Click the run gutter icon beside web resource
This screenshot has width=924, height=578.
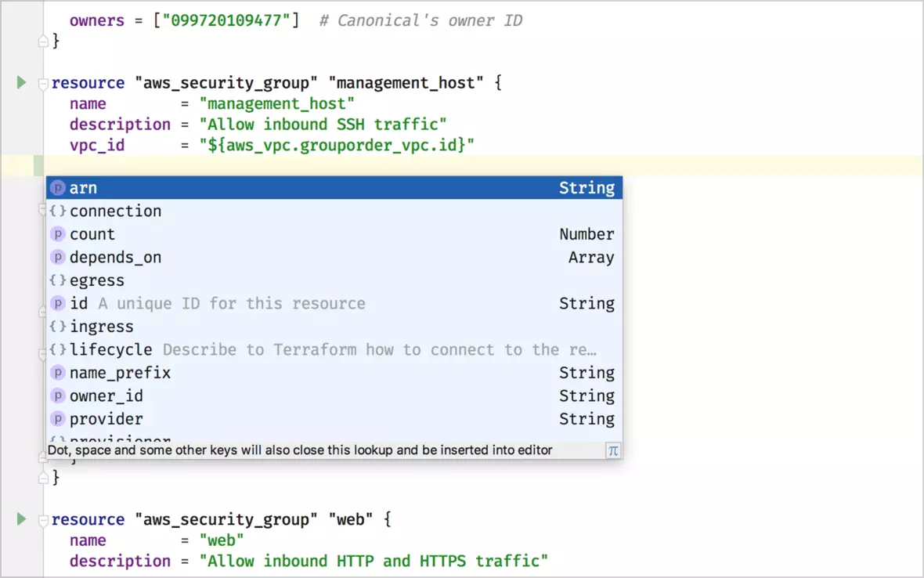coord(21,519)
